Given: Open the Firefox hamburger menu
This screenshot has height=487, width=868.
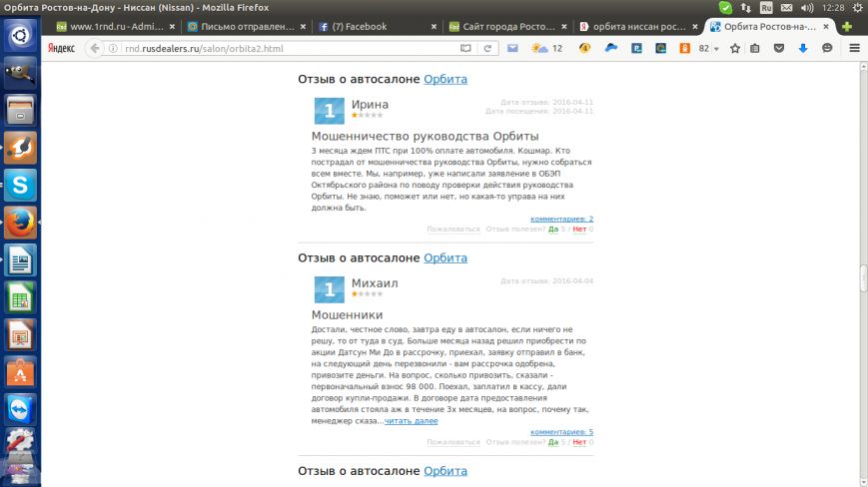Looking at the screenshot, I should pos(854,49).
